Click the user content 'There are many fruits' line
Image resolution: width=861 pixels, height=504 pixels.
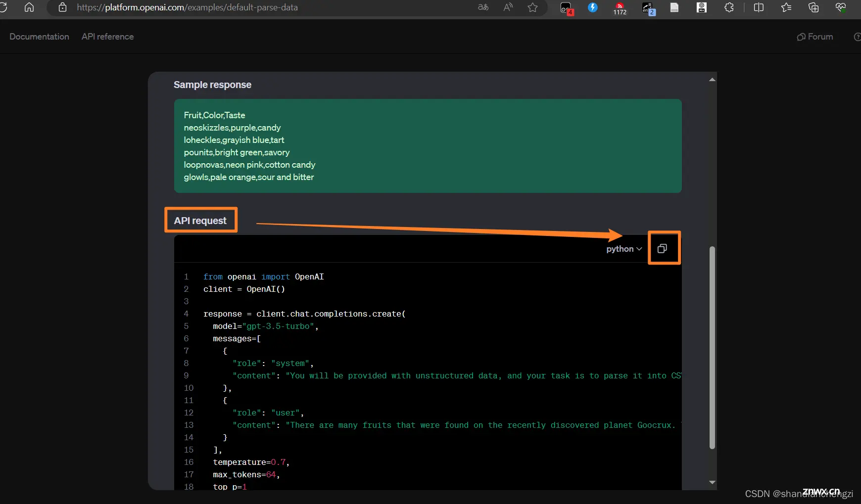pyautogui.click(x=457, y=425)
